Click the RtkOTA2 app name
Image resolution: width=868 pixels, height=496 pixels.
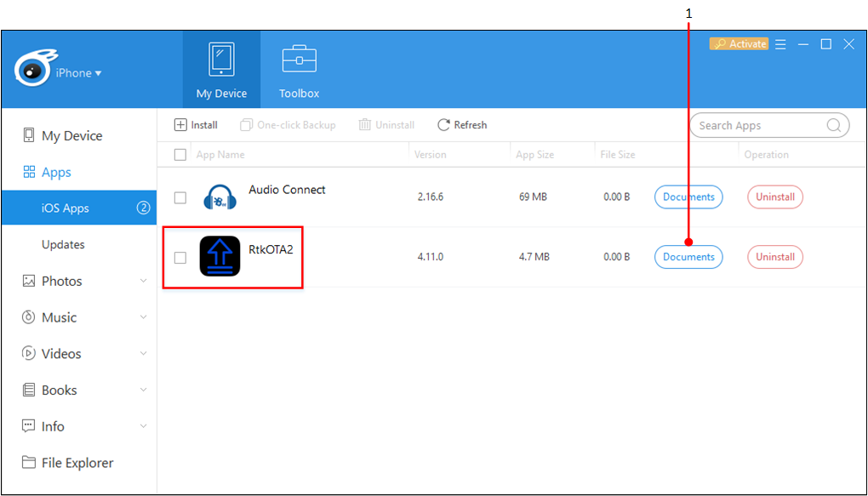271,249
